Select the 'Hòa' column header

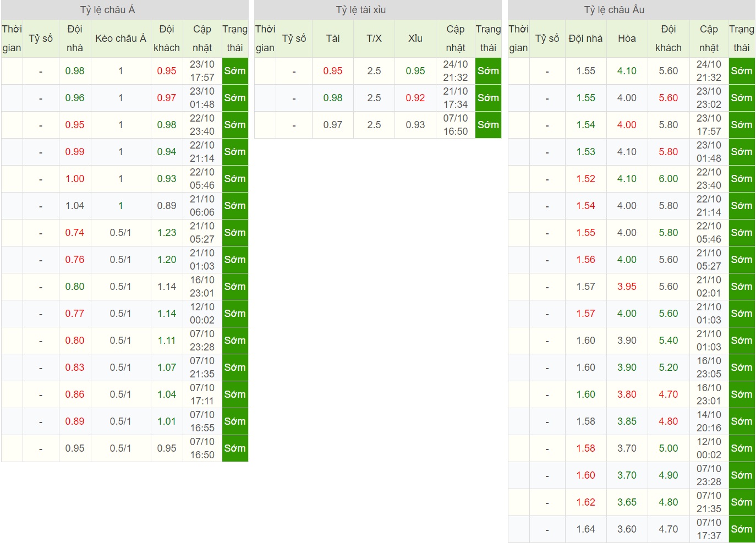click(627, 39)
